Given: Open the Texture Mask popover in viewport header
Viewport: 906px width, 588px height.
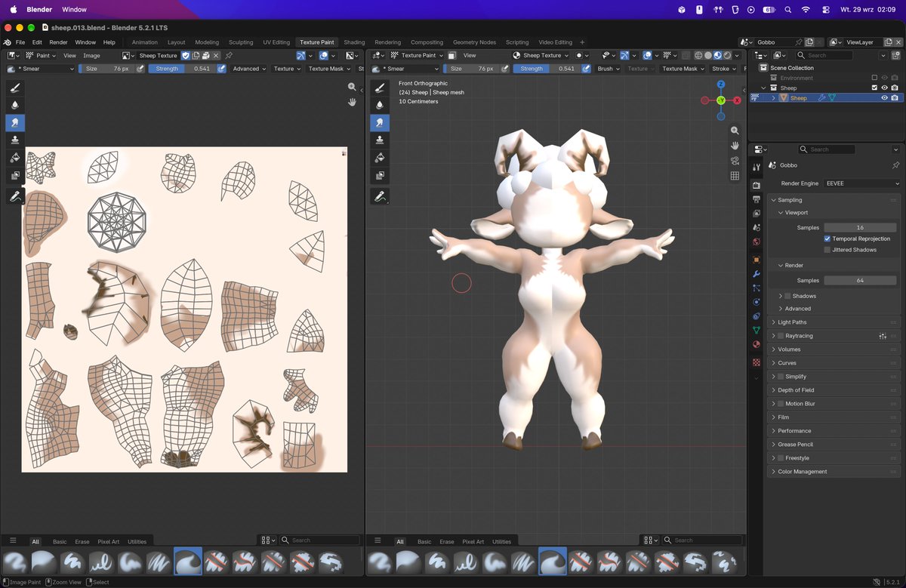Looking at the screenshot, I should [x=683, y=69].
